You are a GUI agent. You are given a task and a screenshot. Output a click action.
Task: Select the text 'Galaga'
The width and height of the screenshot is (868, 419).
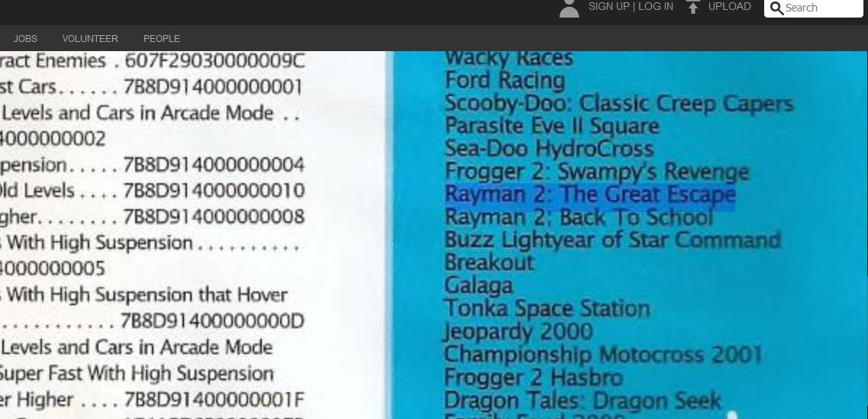coord(479,285)
